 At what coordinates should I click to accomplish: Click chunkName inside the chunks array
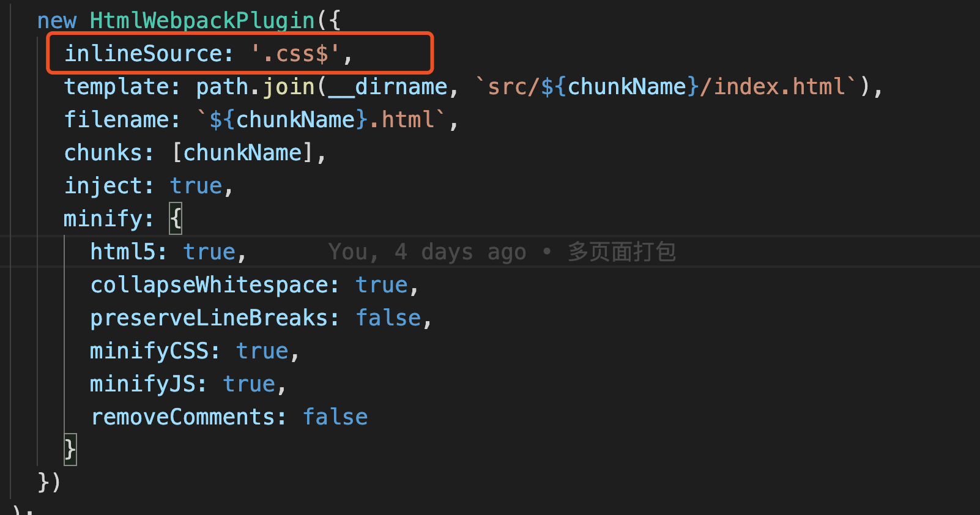point(243,153)
